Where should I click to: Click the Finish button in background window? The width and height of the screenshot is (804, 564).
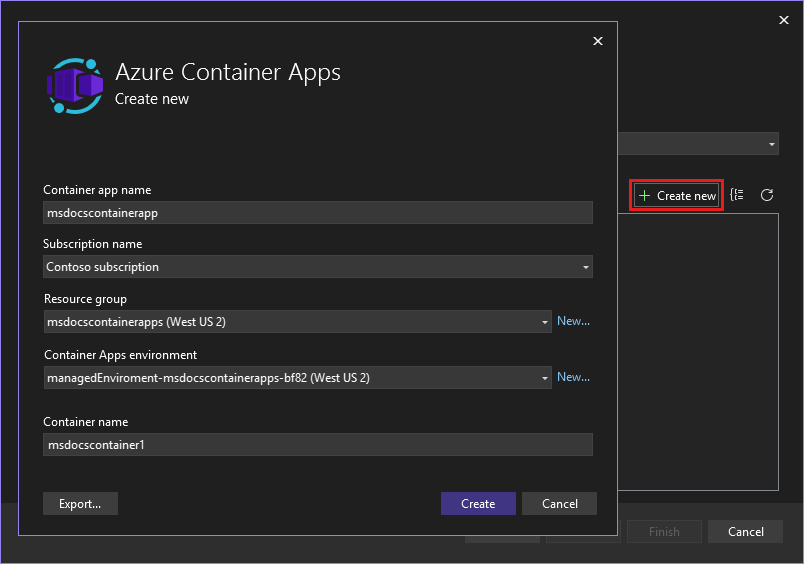pos(664,532)
